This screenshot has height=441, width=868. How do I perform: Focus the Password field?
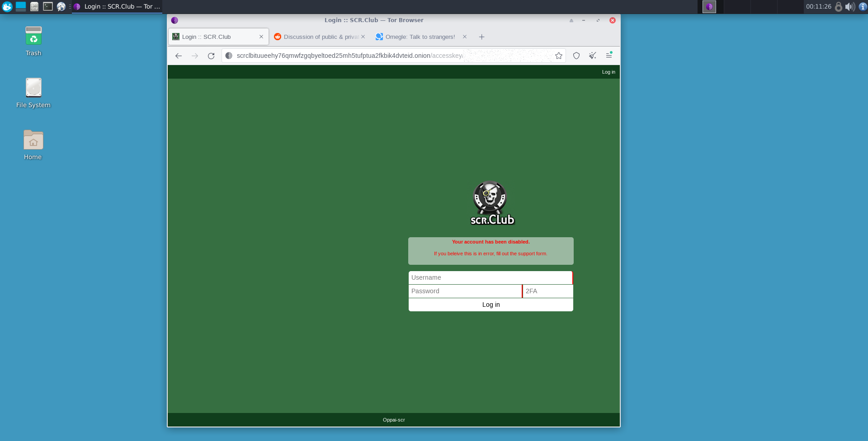[x=465, y=291]
